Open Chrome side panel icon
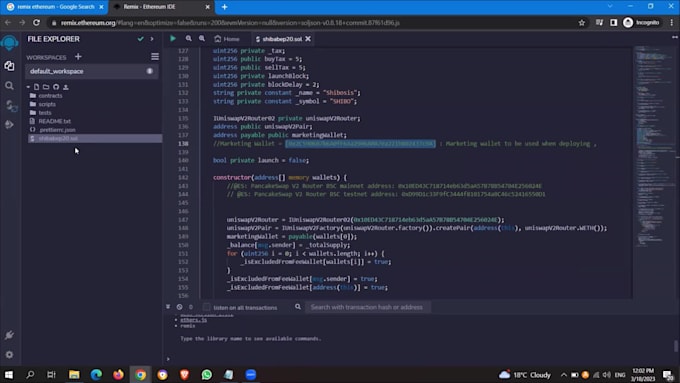The width and height of the screenshot is (680, 383). coord(613,23)
